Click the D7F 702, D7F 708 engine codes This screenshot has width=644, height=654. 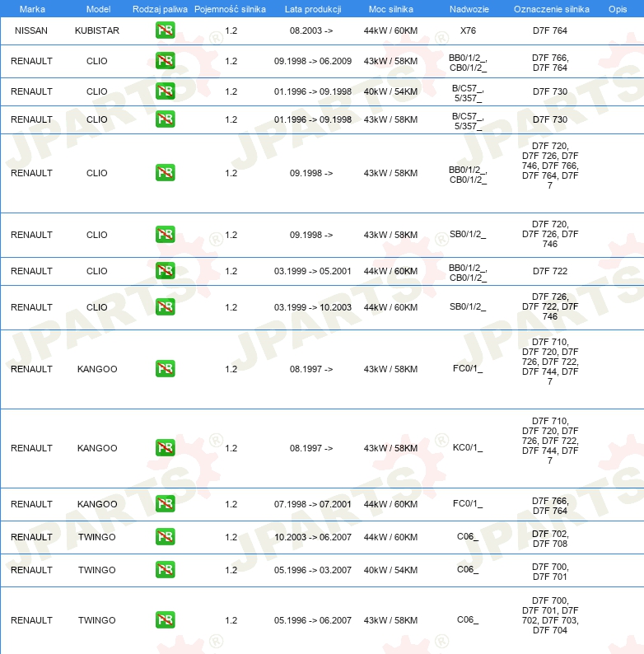click(x=550, y=539)
